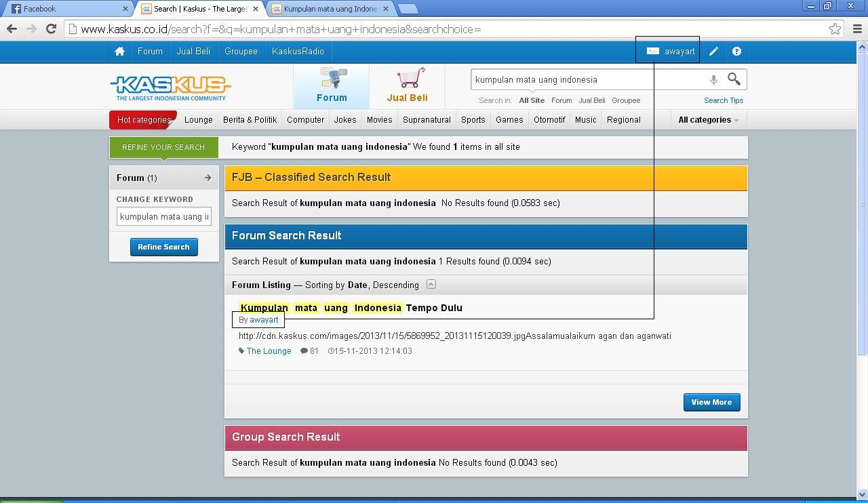Click the browser Back arrow

12,29
